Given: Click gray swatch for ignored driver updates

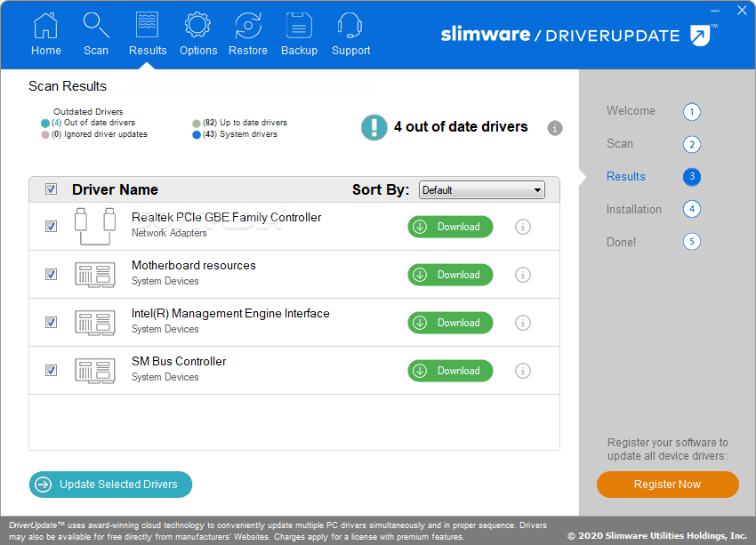Looking at the screenshot, I should coord(45,135).
